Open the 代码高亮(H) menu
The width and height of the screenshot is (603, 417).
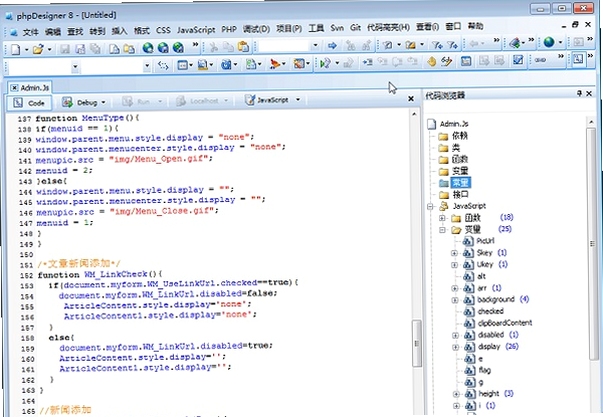pos(388,27)
